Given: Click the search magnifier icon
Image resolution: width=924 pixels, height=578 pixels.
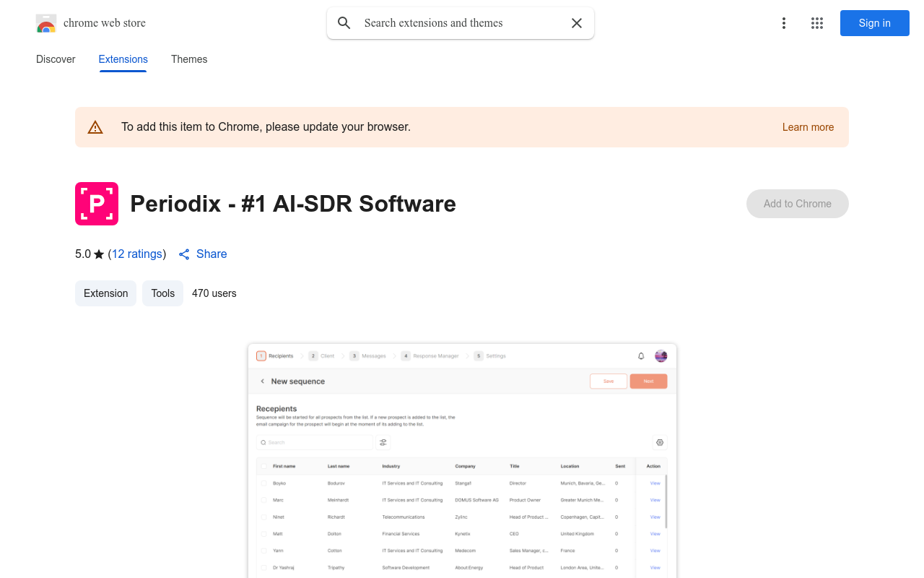Looking at the screenshot, I should (x=344, y=23).
